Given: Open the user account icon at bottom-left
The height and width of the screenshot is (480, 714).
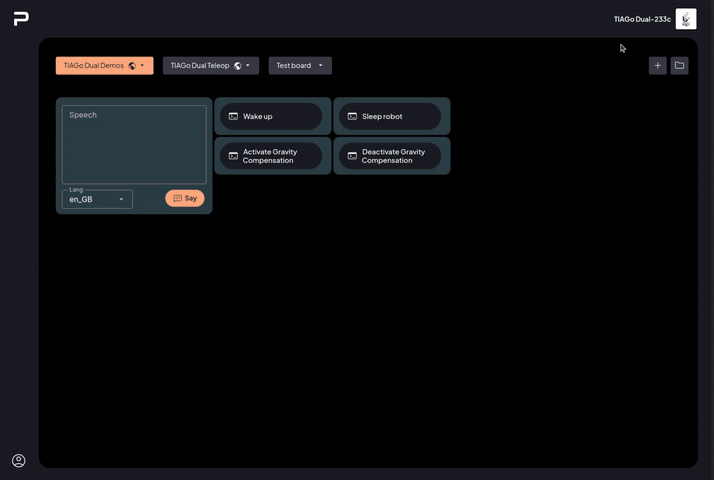Looking at the screenshot, I should pyautogui.click(x=18, y=461).
